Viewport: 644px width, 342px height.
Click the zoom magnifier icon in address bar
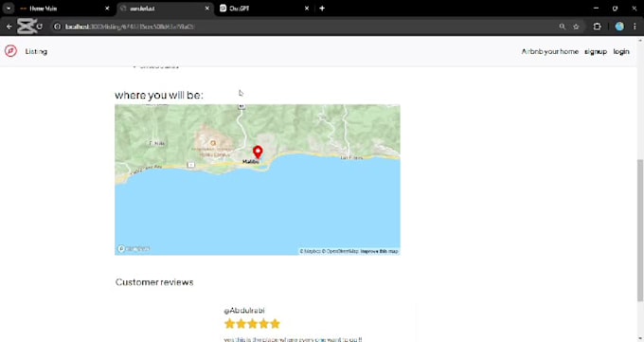(x=562, y=27)
